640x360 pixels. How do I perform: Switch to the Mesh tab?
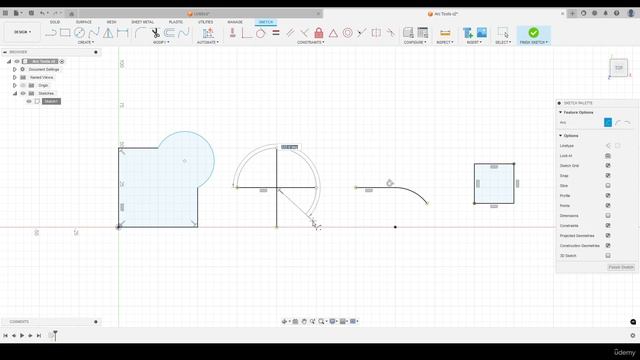(111, 22)
